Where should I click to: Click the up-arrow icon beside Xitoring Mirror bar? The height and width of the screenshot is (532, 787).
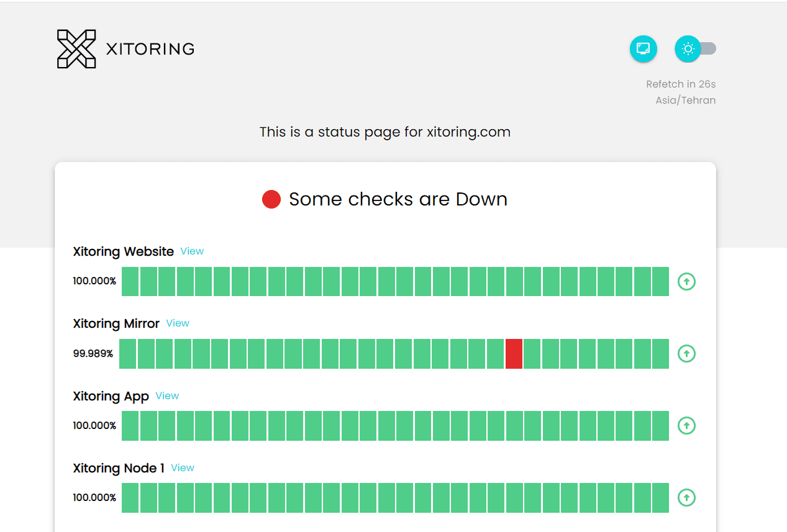[686, 353]
